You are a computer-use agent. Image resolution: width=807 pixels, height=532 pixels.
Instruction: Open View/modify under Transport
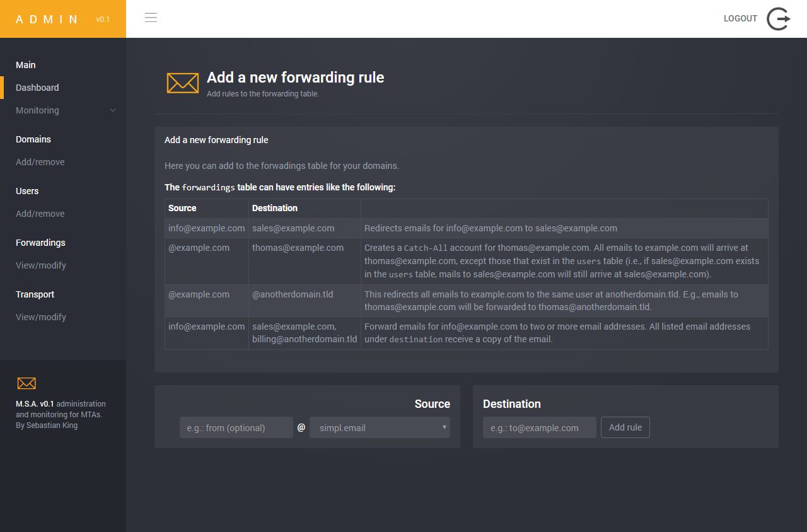pos(41,317)
